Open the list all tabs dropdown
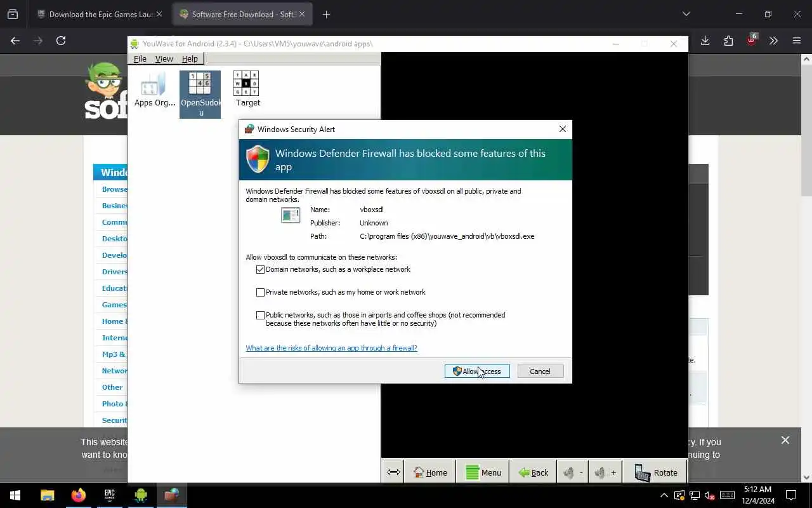The height and width of the screenshot is (508, 812). [x=686, y=14]
